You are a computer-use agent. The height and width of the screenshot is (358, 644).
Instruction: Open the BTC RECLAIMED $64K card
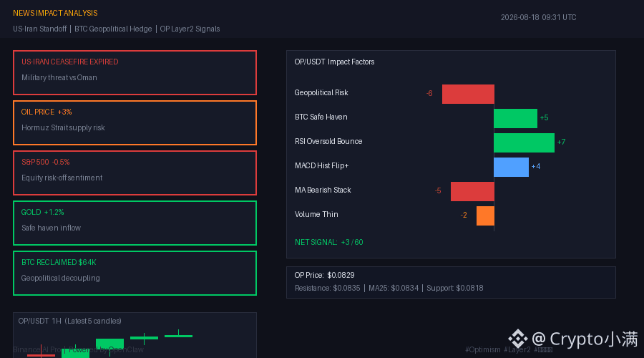135,274
